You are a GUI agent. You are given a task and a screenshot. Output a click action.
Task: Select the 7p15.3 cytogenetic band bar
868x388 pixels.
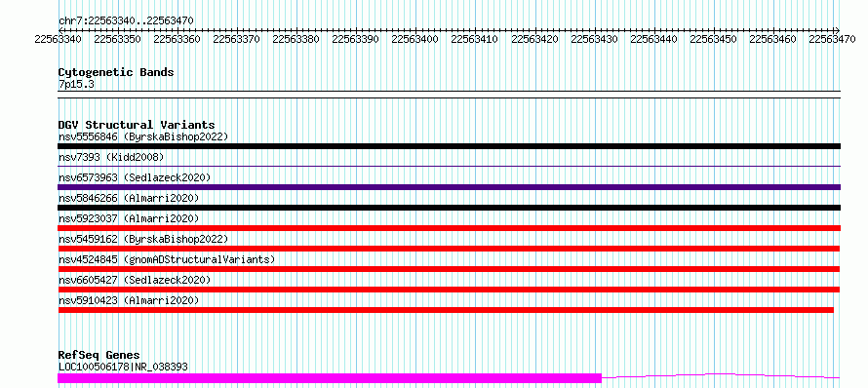coord(449,95)
